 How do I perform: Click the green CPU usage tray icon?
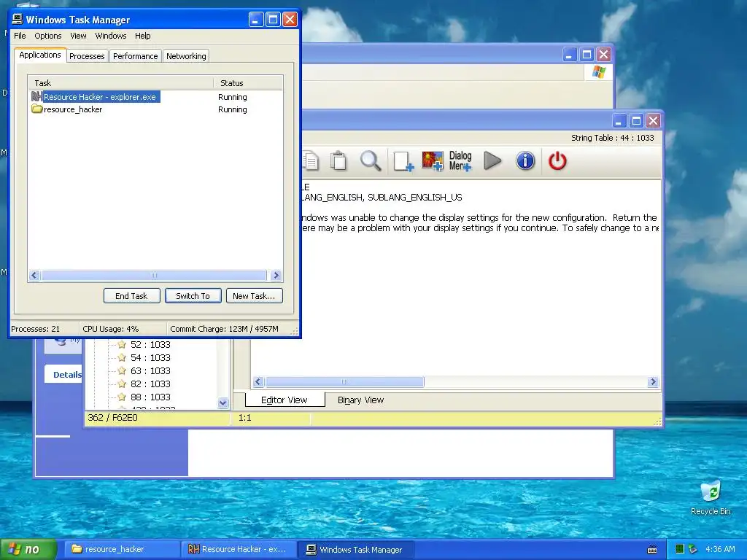(x=680, y=549)
